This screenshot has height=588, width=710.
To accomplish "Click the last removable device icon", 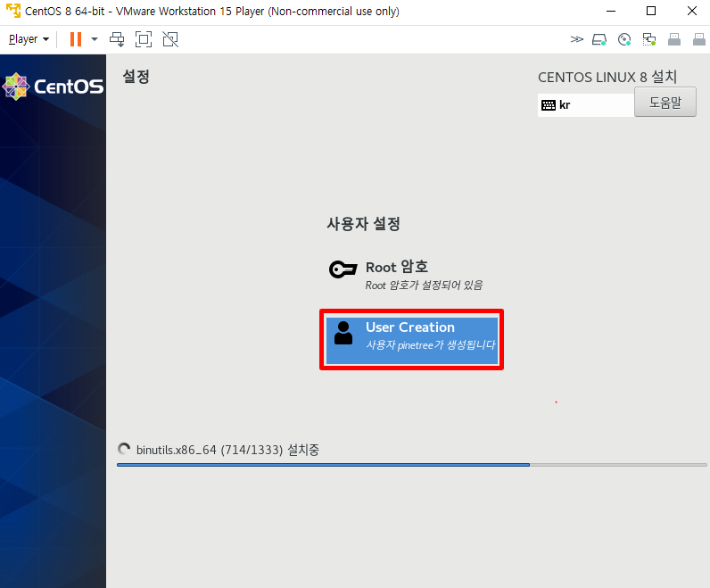I will coord(699,40).
